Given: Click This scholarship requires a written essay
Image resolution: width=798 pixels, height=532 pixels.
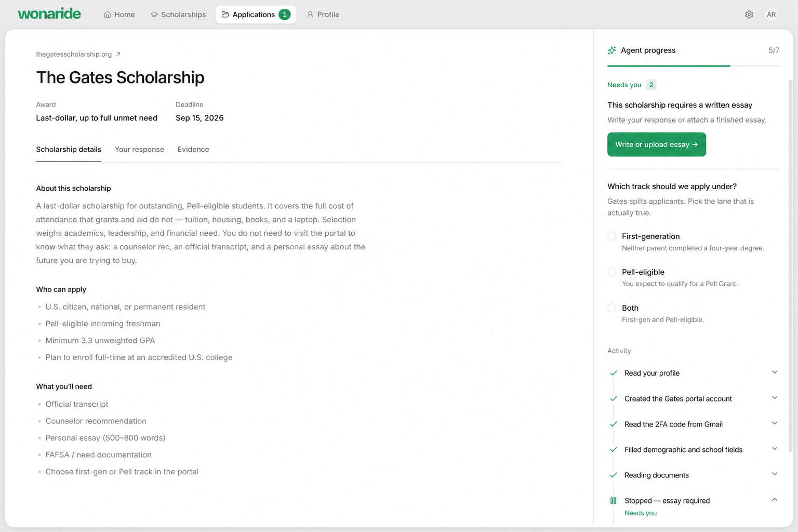Looking at the screenshot, I should pos(680,105).
